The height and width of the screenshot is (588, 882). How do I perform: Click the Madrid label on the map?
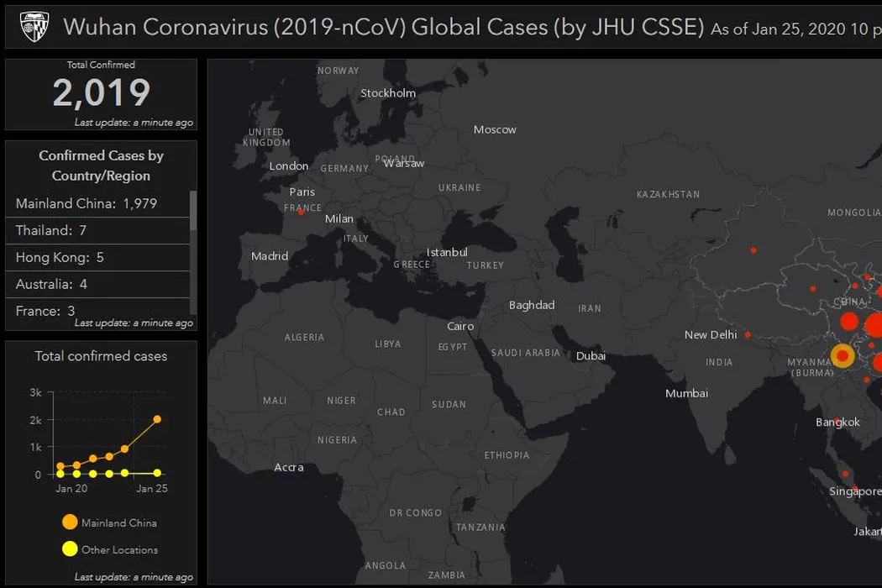[270, 256]
